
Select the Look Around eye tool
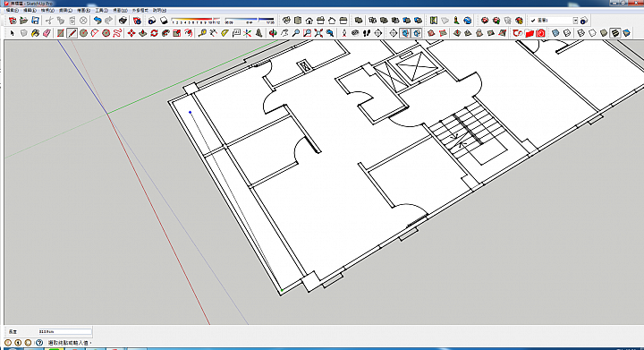click(x=355, y=33)
